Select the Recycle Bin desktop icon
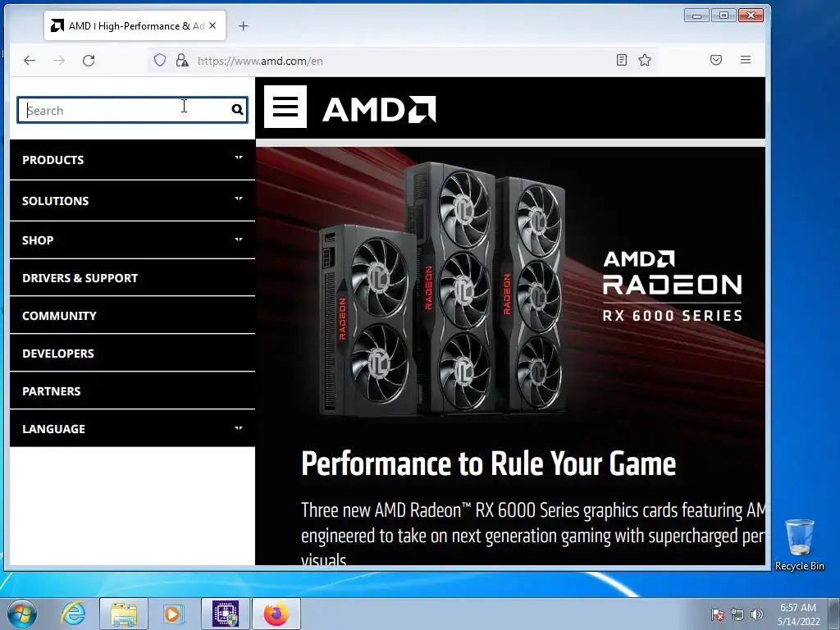The image size is (840, 630). [799, 545]
